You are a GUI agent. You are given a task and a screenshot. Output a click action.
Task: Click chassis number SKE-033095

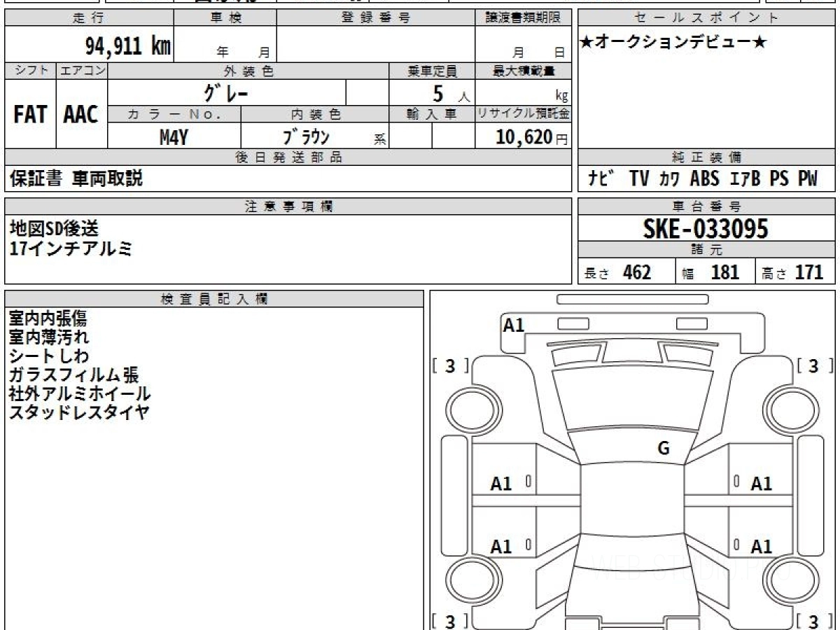click(706, 229)
